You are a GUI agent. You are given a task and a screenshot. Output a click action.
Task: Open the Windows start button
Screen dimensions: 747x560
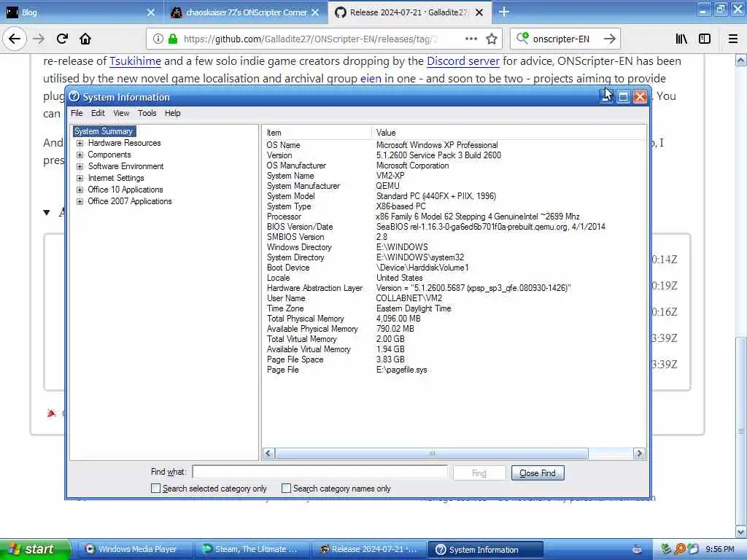(35, 549)
